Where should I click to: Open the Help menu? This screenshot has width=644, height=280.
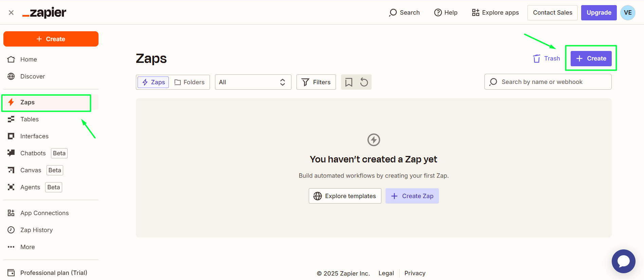pos(446,13)
